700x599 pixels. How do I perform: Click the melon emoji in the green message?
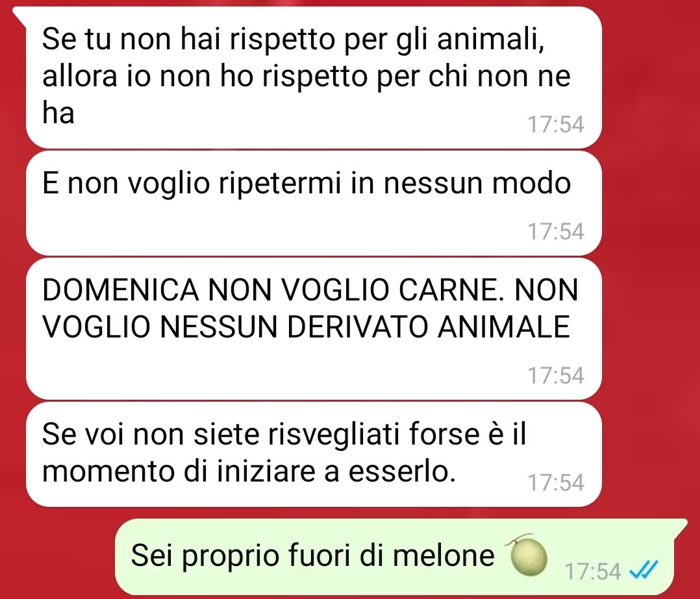527,556
